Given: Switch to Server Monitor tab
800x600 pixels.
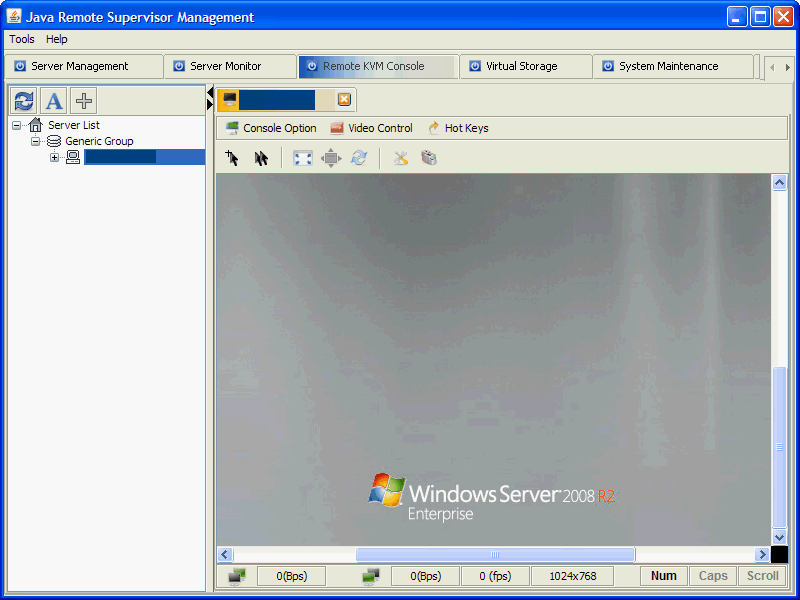Looking at the screenshot, I should point(230,66).
